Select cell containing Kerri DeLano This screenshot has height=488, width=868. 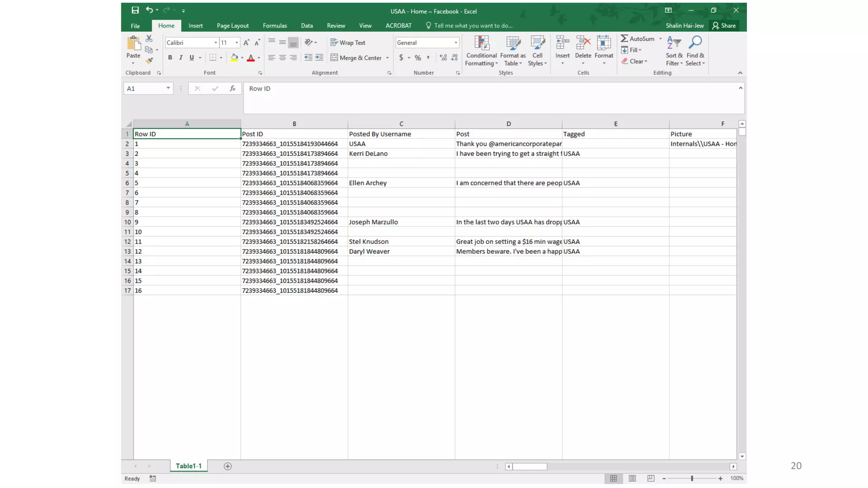368,153
